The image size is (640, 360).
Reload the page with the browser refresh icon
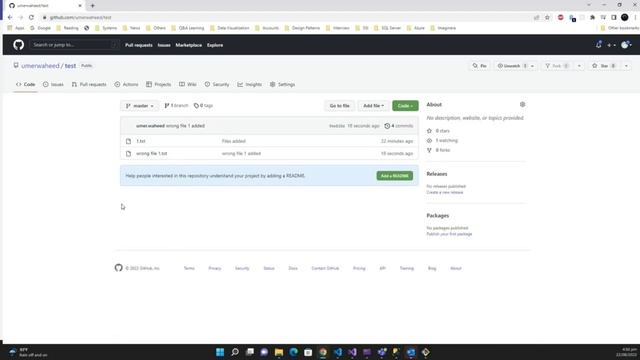[31, 18]
